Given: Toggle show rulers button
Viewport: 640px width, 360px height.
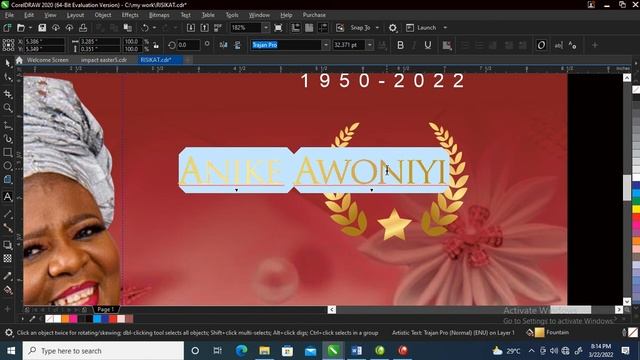Looking at the screenshot, I should coord(296,28).
